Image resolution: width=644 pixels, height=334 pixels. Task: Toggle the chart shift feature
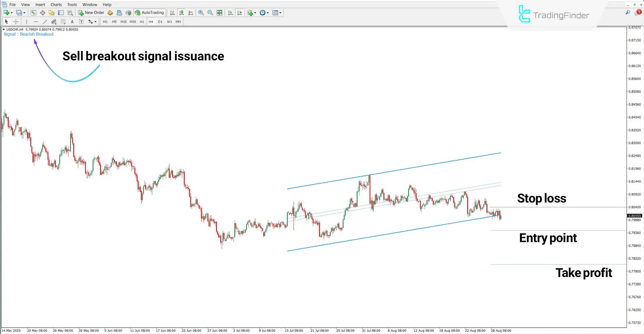[x=240, y=13]
